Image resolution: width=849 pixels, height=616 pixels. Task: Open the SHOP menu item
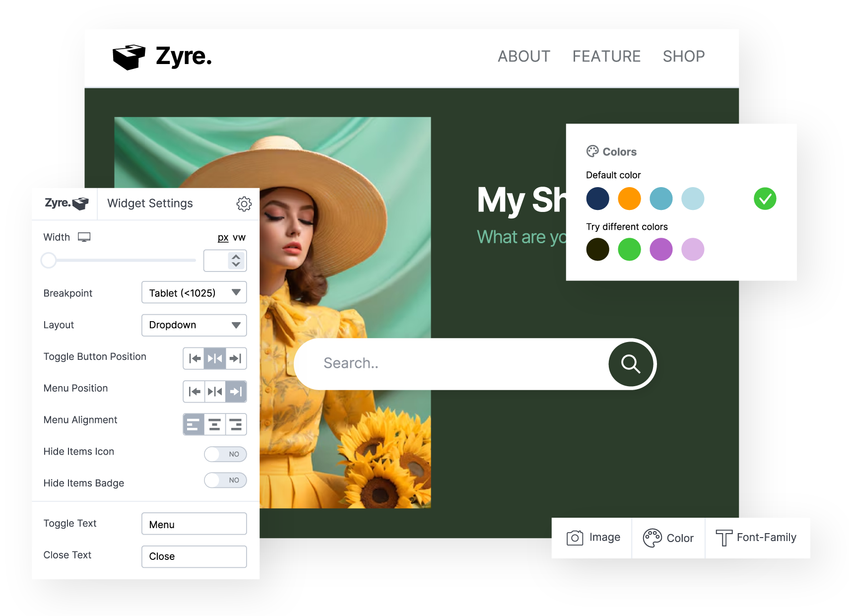[x=683, y=57]
